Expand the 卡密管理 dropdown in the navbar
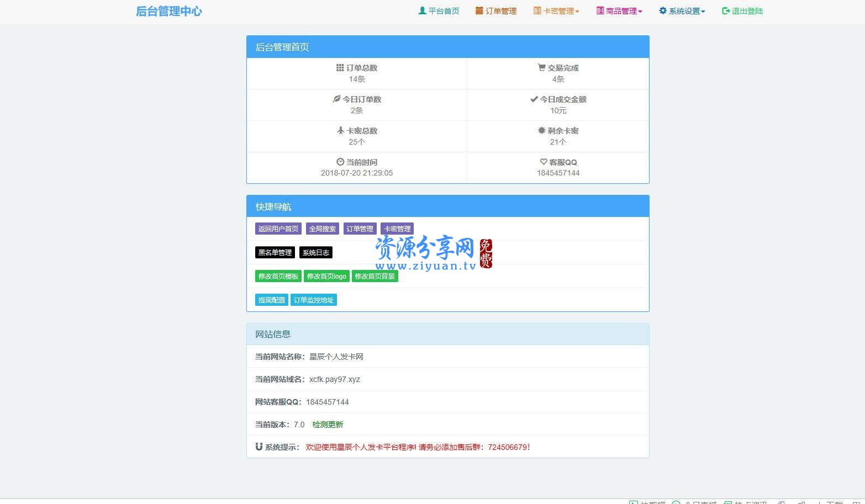 coord(556,11)
